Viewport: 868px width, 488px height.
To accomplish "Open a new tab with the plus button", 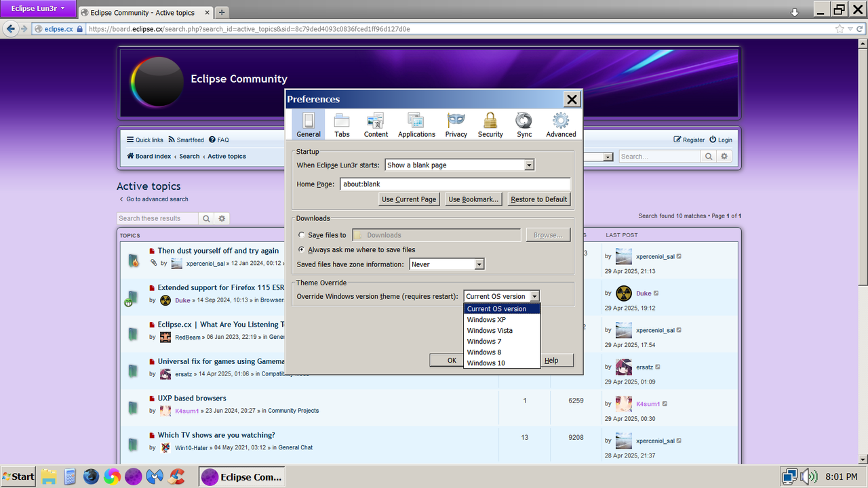I will tap(222, 12).
